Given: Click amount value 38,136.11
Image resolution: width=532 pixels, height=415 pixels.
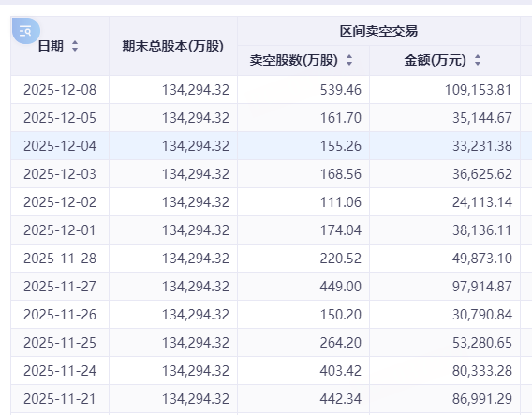Looking at the screenshot, I should point(482,230).
